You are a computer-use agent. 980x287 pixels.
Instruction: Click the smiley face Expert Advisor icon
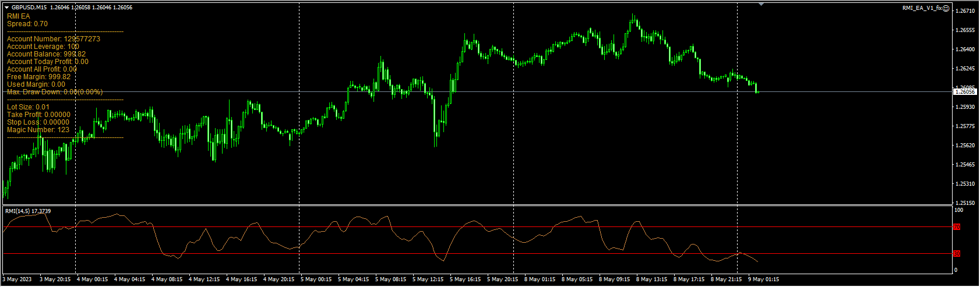click(x=947, y=8)
